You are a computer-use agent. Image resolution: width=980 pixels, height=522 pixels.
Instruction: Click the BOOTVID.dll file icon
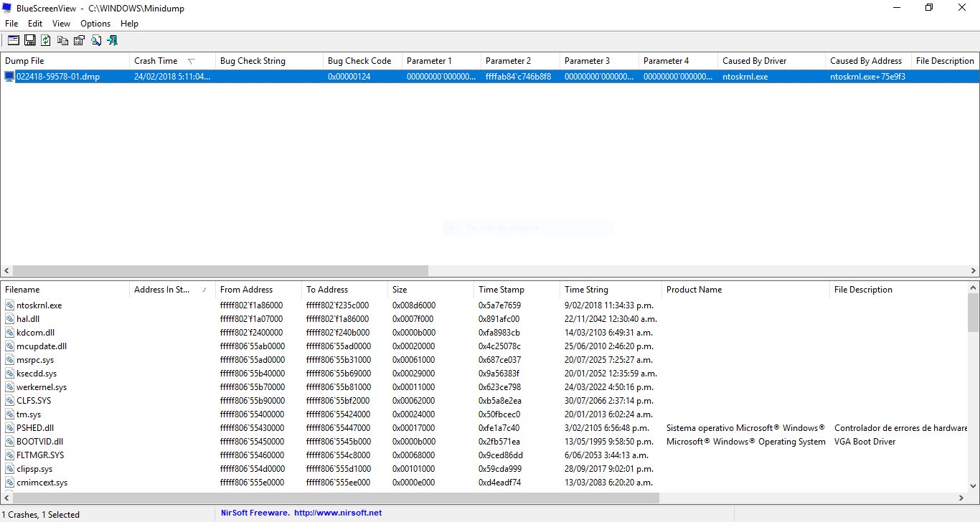point(9,442)
